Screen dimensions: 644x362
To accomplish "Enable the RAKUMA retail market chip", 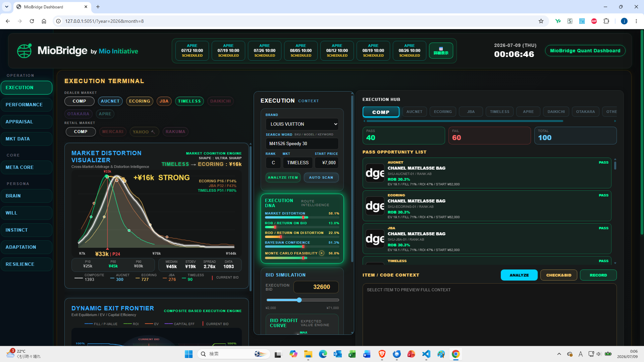I will (x=175, y=132).
